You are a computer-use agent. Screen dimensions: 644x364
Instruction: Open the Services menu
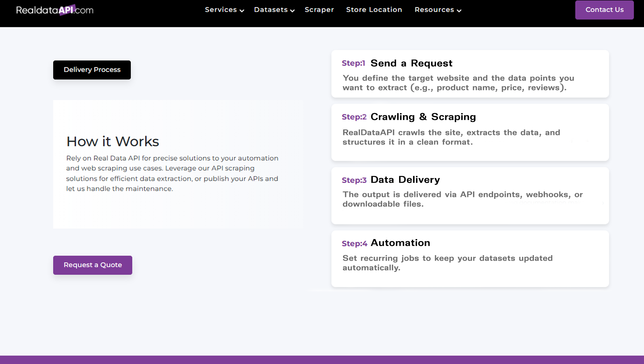221,10
